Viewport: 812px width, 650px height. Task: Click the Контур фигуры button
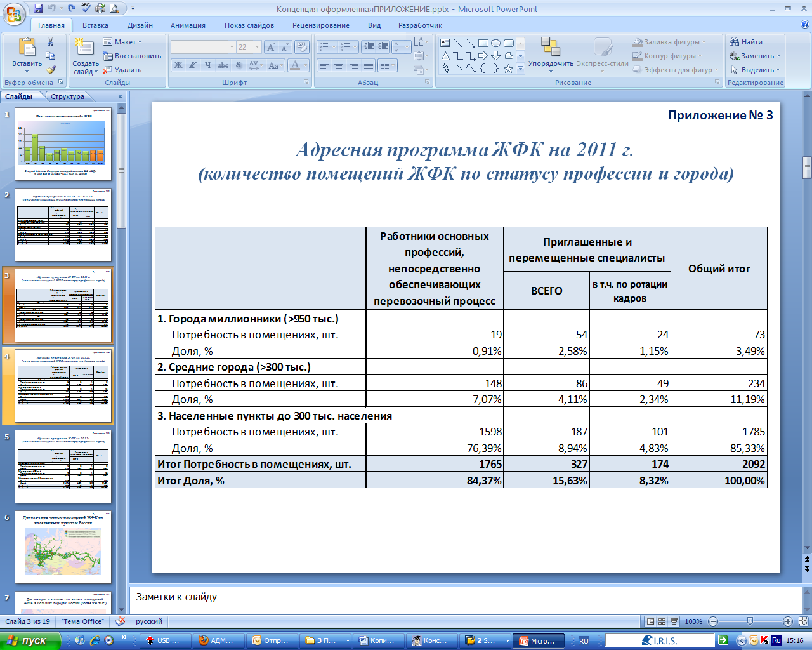[667, 56]
